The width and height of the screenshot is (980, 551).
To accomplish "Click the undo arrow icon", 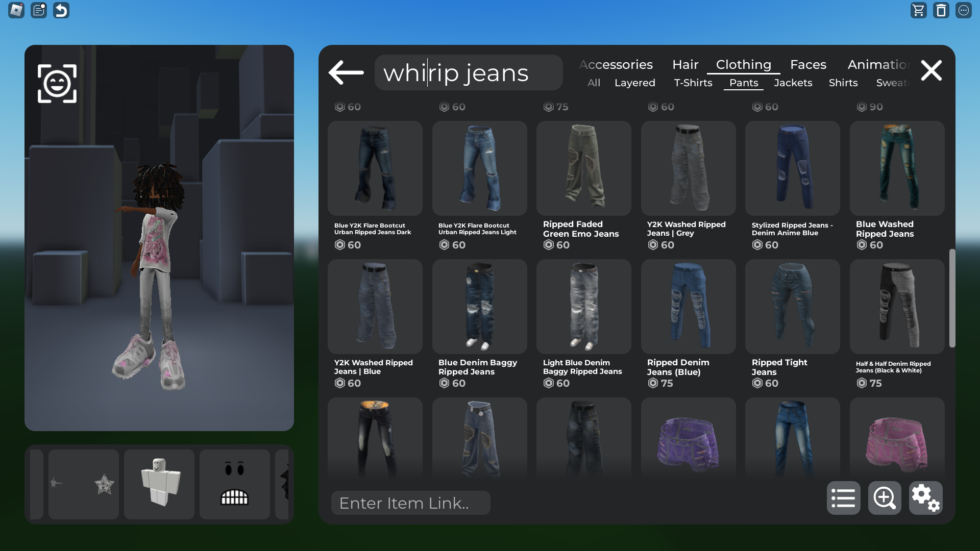I will pos(61,10).
